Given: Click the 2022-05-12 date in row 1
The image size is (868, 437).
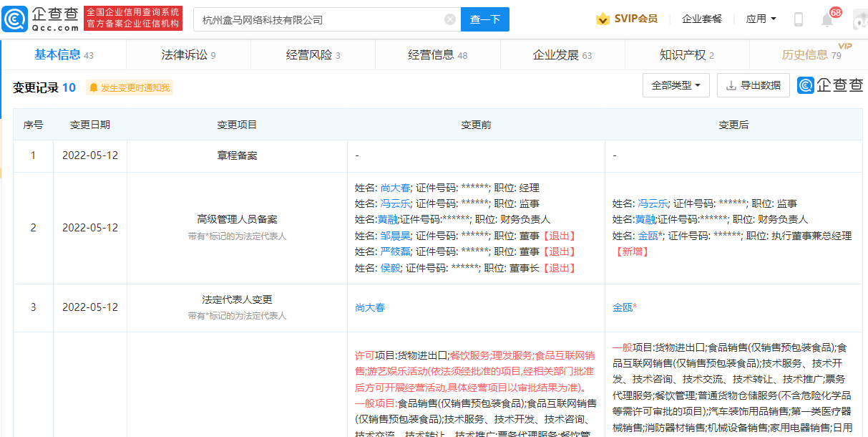Looking at the screenshot, I should click(90, 155).
